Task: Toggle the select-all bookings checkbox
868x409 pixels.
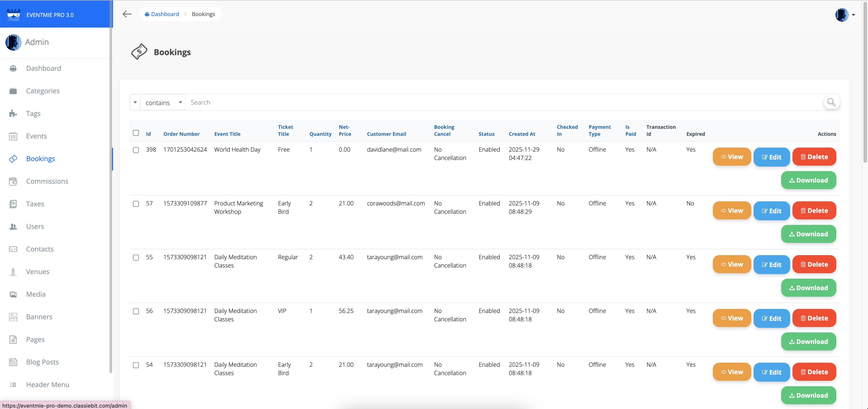Action: 136,133
